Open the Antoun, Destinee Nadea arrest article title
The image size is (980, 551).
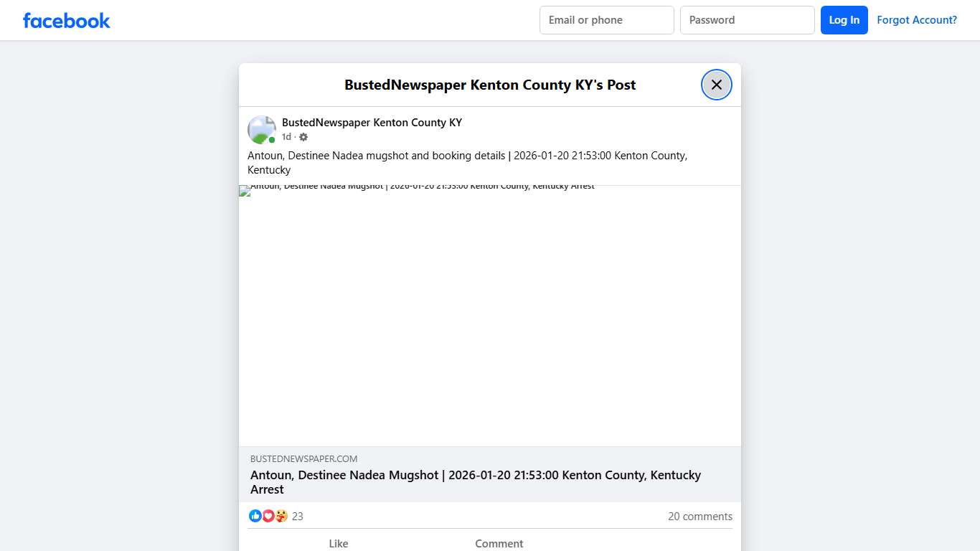click(475, 482)
